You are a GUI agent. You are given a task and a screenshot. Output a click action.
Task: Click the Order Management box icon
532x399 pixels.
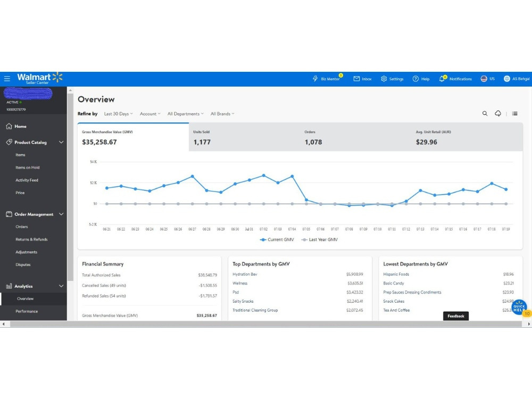coord(9,214)
